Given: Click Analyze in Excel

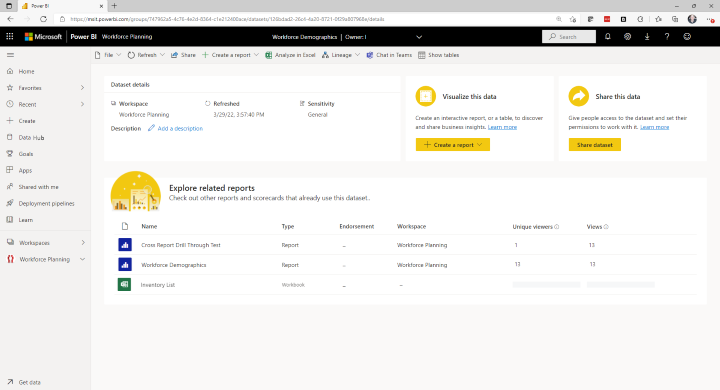Looking at the screenshot, I should (x=290, y=55).
